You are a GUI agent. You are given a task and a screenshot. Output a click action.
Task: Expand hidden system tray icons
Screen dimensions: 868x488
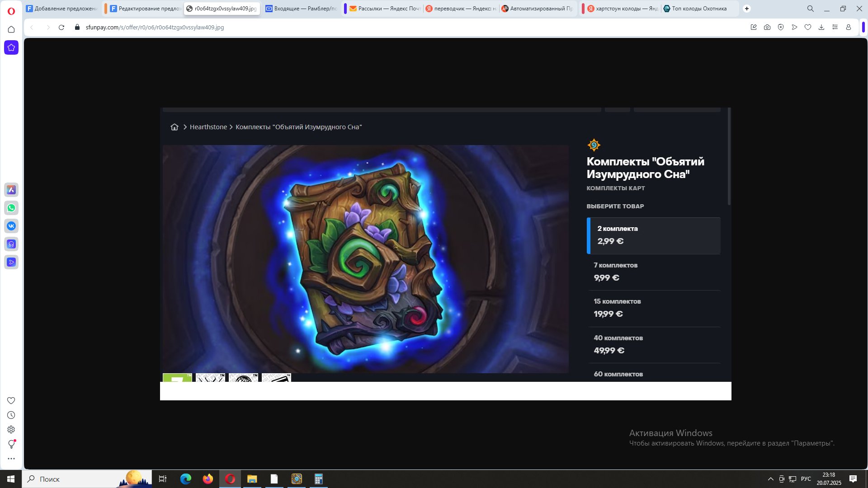(771, 479)
